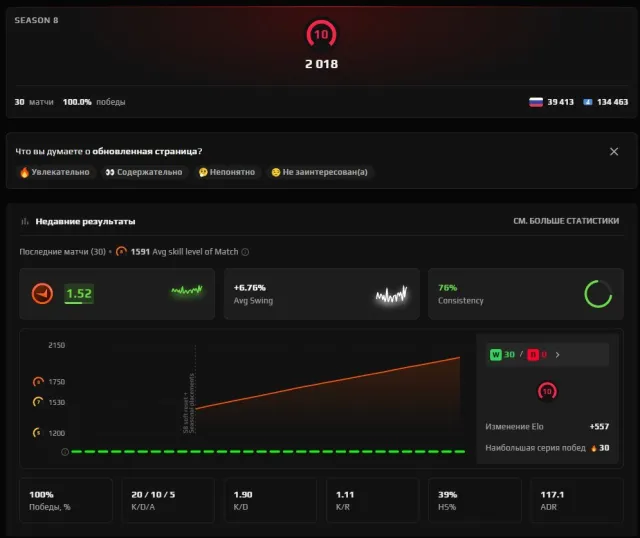
Task: Click the Последние матчи (30) label
Action: point(62,252)
